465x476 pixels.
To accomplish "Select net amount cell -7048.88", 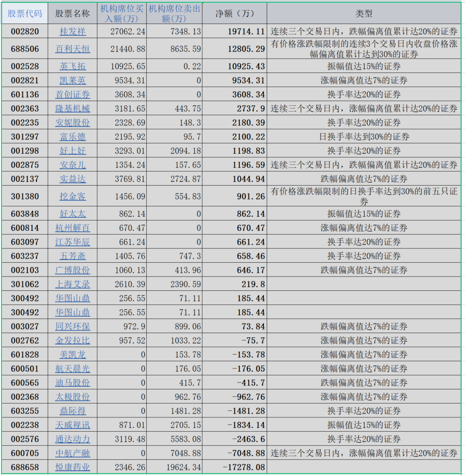I will [234, 453].
